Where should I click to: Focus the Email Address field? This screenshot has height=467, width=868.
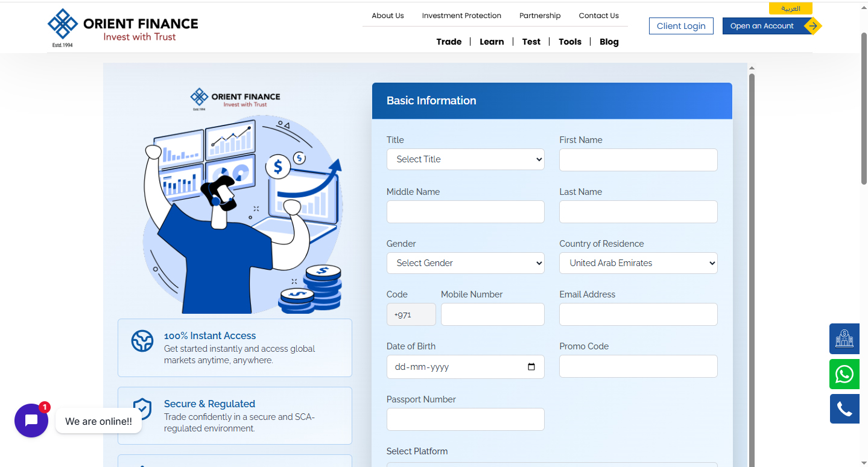(638, 314)
